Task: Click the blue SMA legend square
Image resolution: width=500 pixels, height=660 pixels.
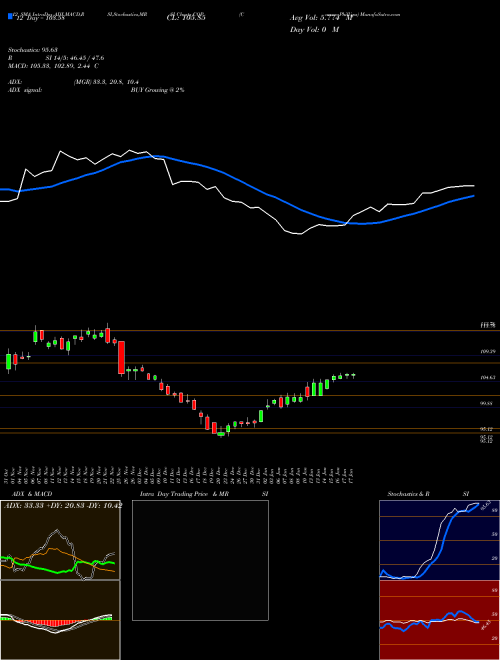Action: click(x=10, y=16)
